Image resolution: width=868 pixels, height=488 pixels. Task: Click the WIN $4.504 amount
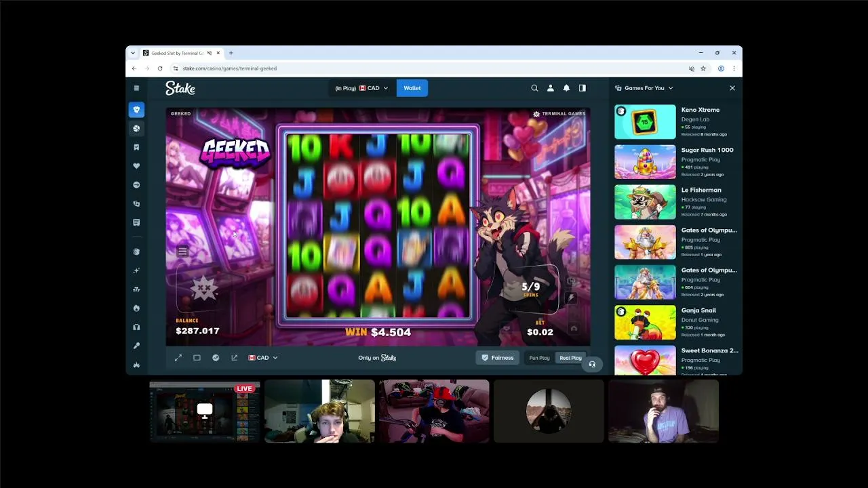(x=378, y=332)
